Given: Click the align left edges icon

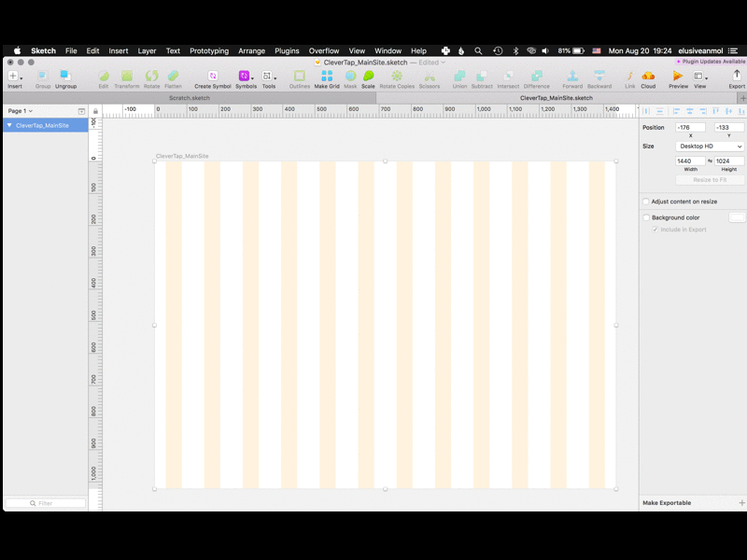Looking at the screenshot, I should click(x=676, y=111).
